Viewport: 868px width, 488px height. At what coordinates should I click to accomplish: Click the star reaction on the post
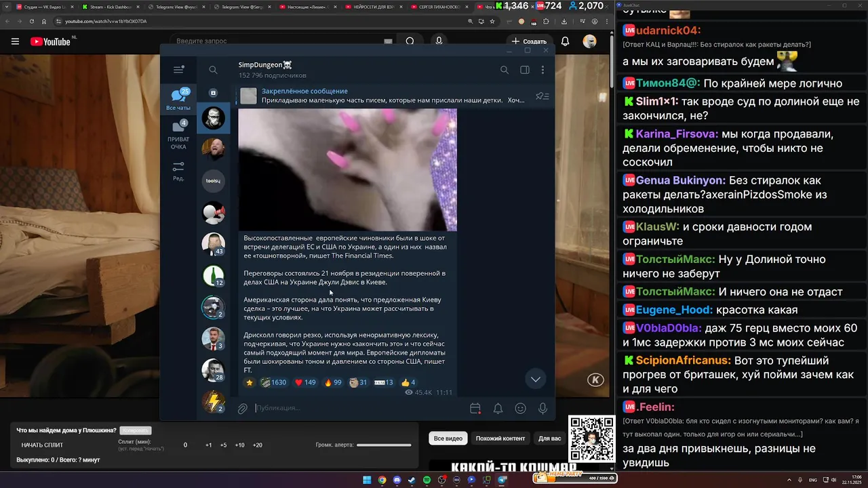250,382
